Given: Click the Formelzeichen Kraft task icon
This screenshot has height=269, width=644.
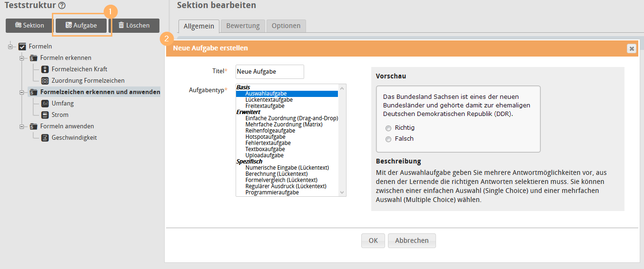Looking at the screenshot, I should pyautogui.click(x=45, y=69).
